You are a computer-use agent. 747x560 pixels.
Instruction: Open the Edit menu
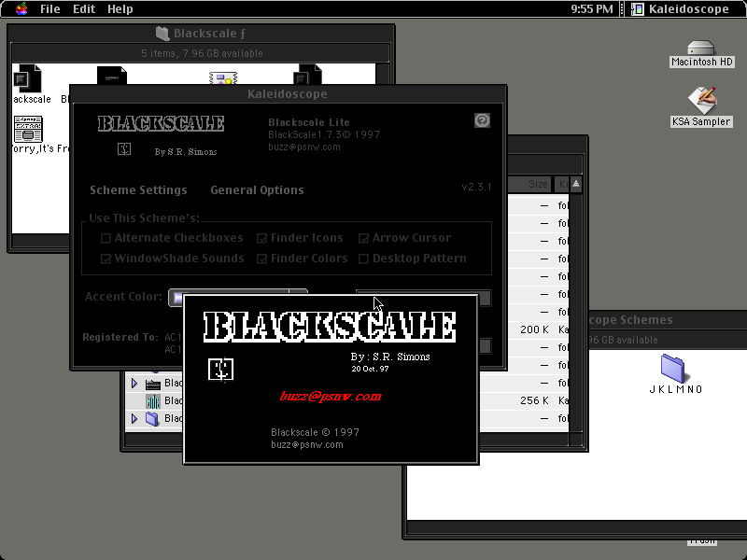tap(84, 8)
